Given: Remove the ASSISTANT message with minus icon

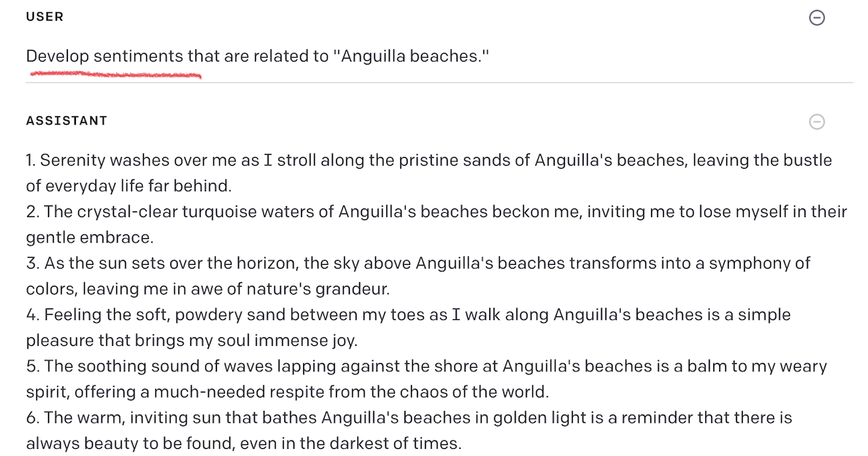Looking at the screenshot, I should pyautogui.click(x=817, y=122).
